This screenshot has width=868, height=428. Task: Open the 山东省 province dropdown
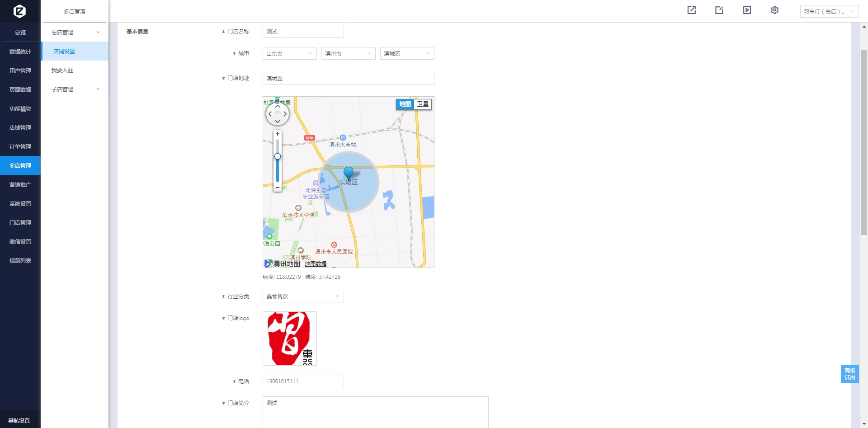[289, 53]
